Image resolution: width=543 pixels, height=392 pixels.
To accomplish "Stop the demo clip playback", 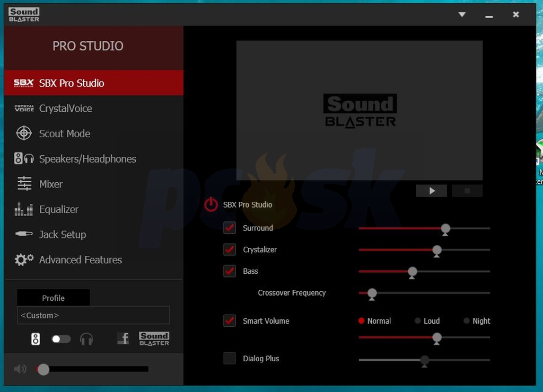I will click(x=467, y=191).
